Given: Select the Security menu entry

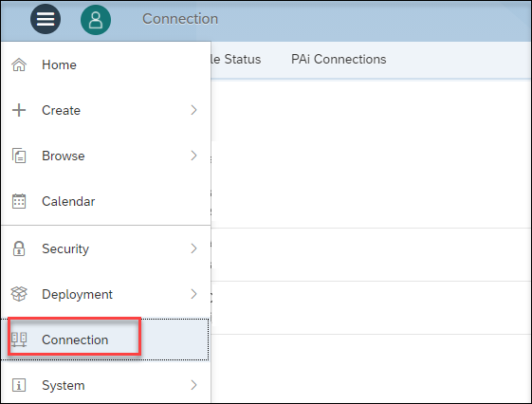Looking at the screenshot, I should click(105, 248).
